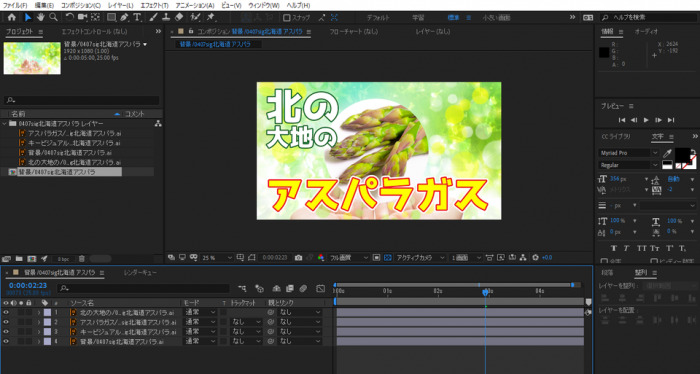Image resolution: width=700 pixels, height=374 pixels.
Task: Select the Unified Camera tool
Action: (83, 17)
